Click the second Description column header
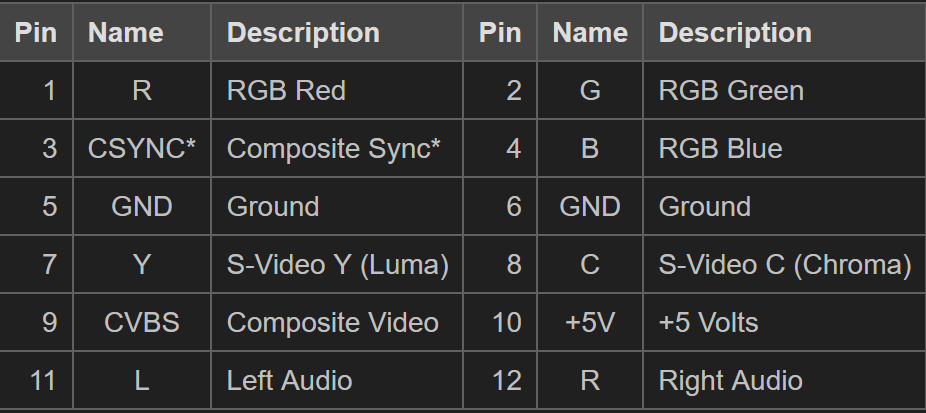This screenshot has height=413, width=926. [x=735, y=33]
